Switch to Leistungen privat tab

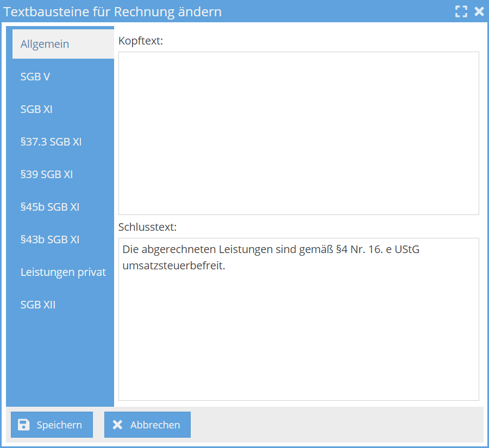[x=63, y=272]
